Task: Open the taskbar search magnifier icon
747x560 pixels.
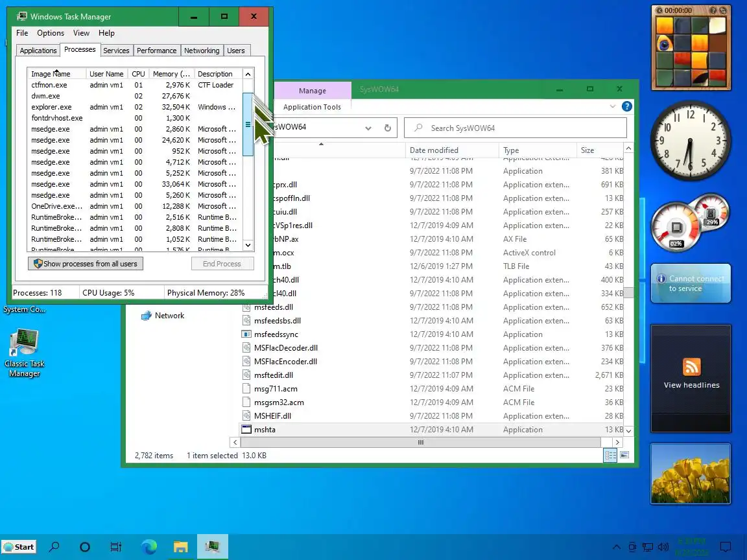Action: tap(54, 546)
